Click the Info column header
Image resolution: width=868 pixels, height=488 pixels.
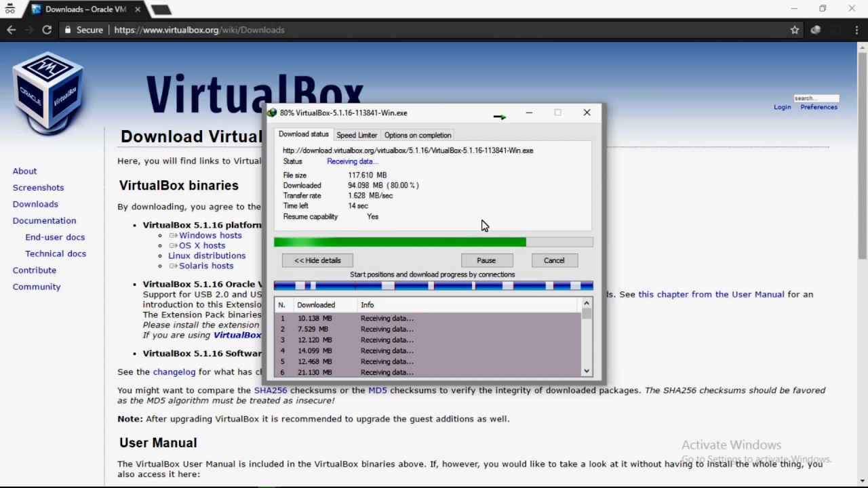(x=469, y=305)
